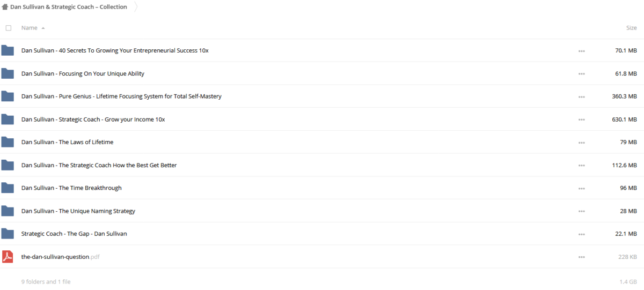The image size is (644, 290).
Task: Tick the select-all checkbox in the header
Action: click(x=8, y=28)
